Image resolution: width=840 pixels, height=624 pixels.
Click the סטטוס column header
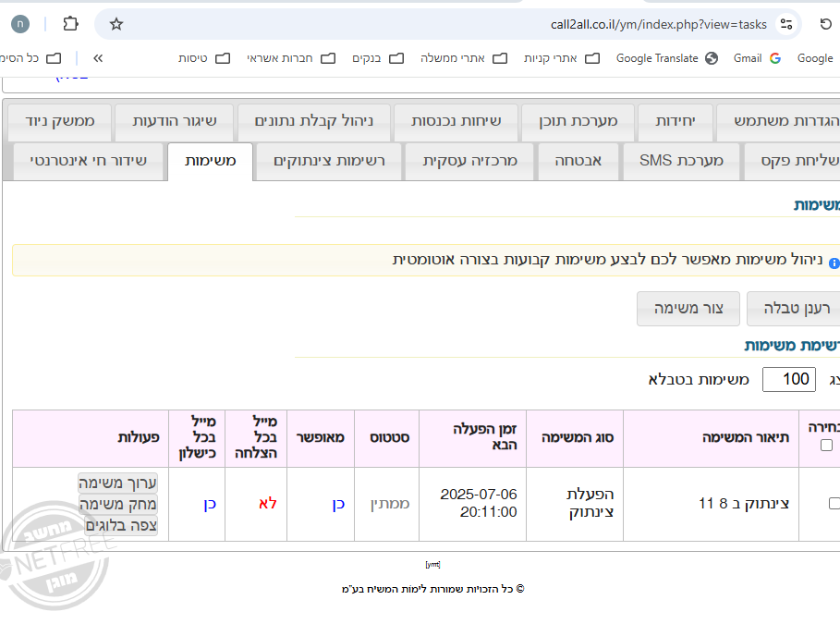[387, 438]
